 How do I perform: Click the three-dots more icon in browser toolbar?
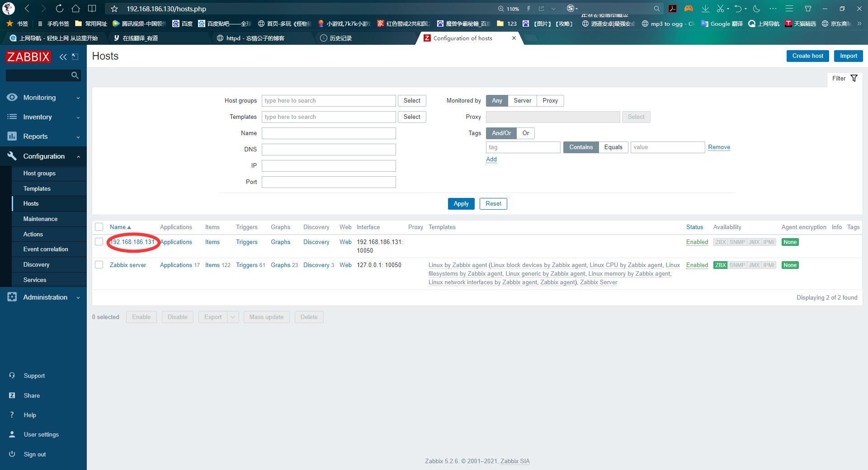773,9
